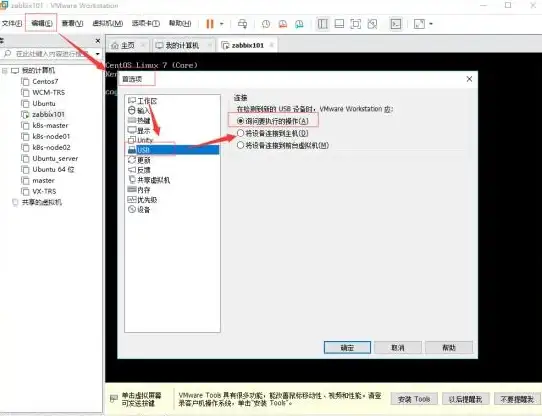Screen dimensions: 542x416
Task: Select 共享虚拟机 in preferences list
Action: (x=153, y=180)
